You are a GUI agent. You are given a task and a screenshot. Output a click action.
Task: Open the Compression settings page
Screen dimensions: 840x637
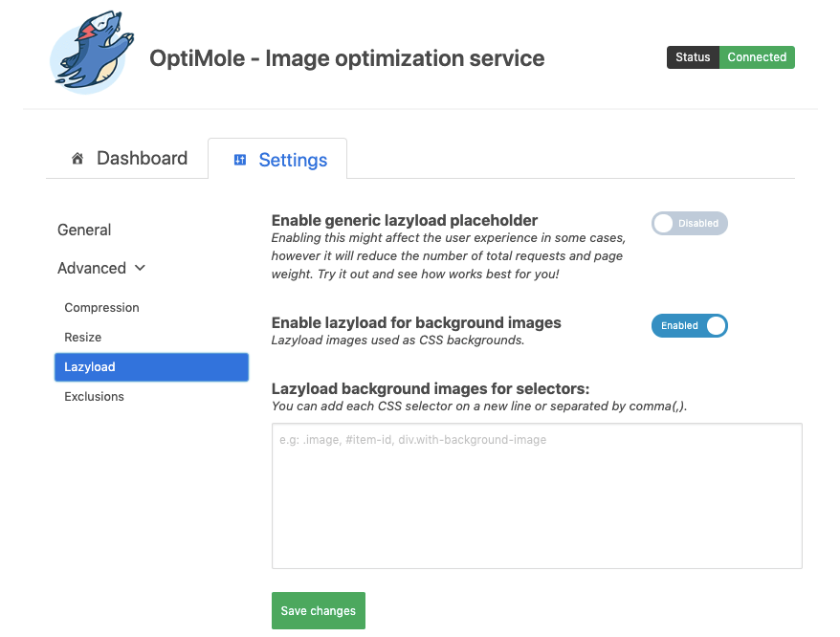click(101, 308)
